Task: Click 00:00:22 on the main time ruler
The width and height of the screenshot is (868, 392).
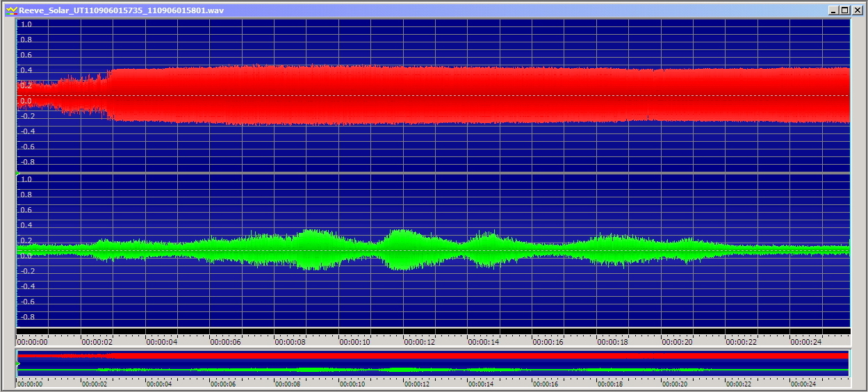Action: (x=742, y=342)
